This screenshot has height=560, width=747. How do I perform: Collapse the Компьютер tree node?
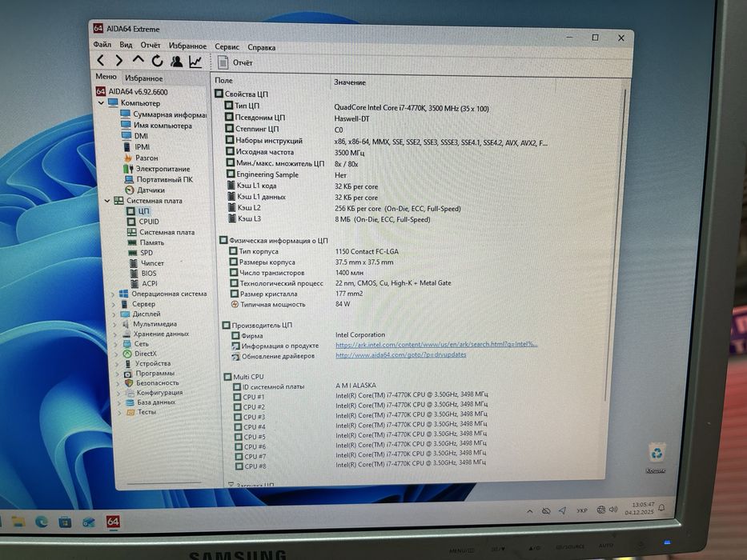coord(101,103)
